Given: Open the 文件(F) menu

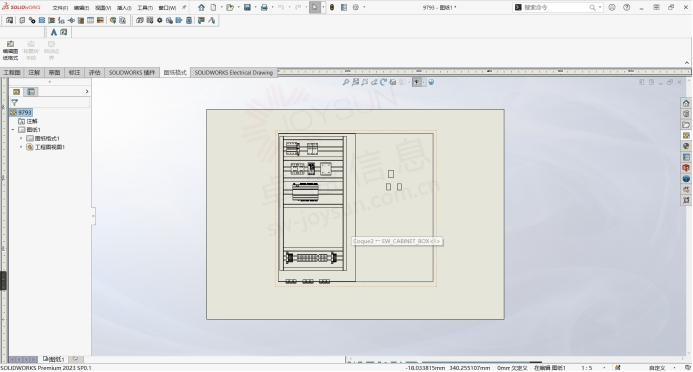Looking at the screenshot, I should (x=60, y=8).
